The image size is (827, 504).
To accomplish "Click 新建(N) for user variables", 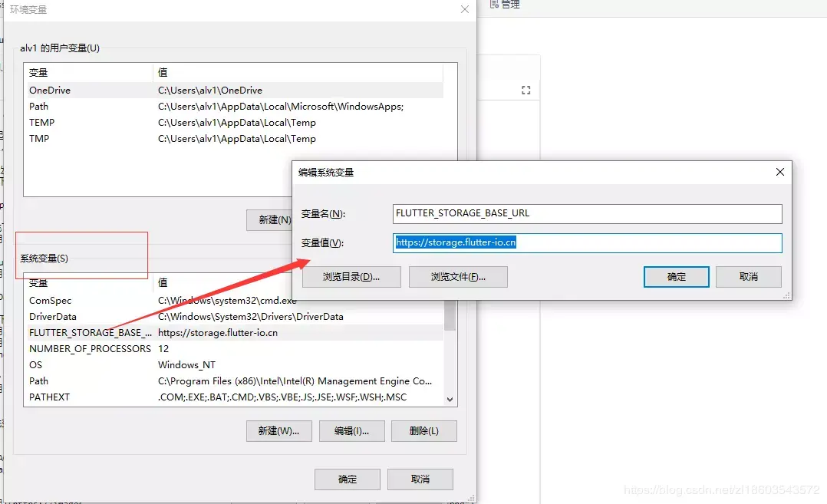I will (x=269, y=220).
